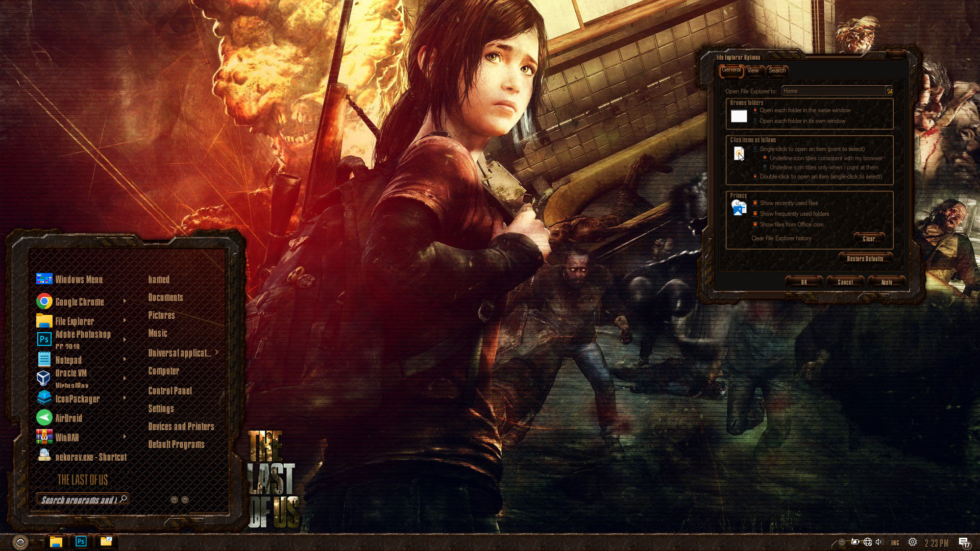
Task: Open the volume speaker icon in the tray
Action: 878,542
